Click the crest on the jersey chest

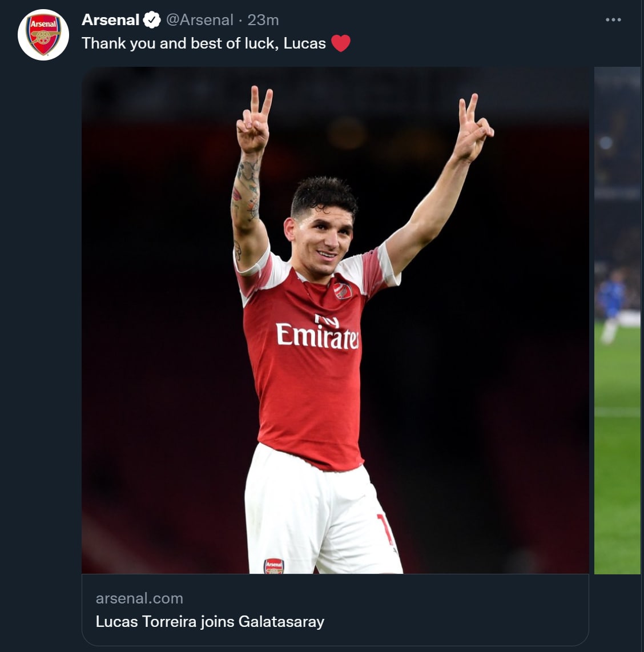tap(342, 291)
